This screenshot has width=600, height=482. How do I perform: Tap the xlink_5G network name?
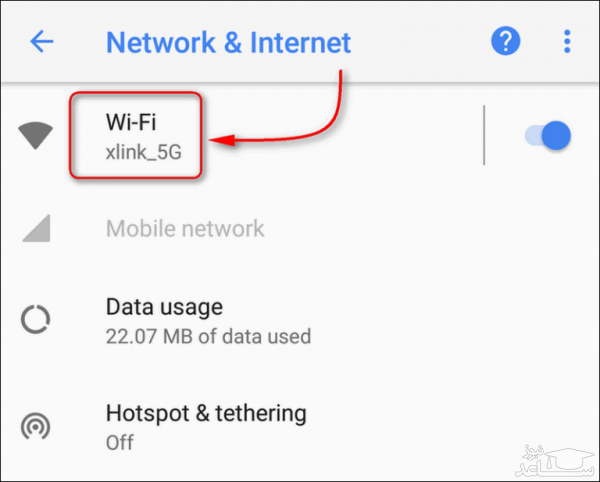click(143, 153)
